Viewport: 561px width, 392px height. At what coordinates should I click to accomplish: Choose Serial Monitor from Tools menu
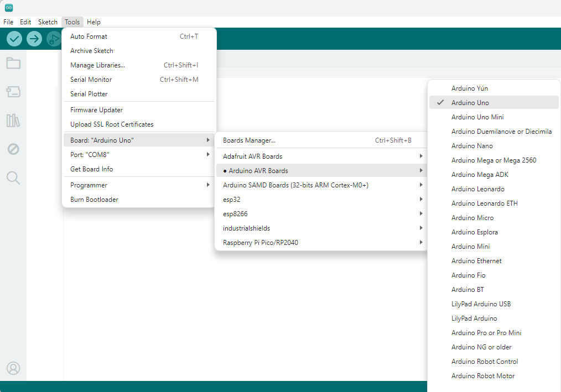[x=139, y=80]
